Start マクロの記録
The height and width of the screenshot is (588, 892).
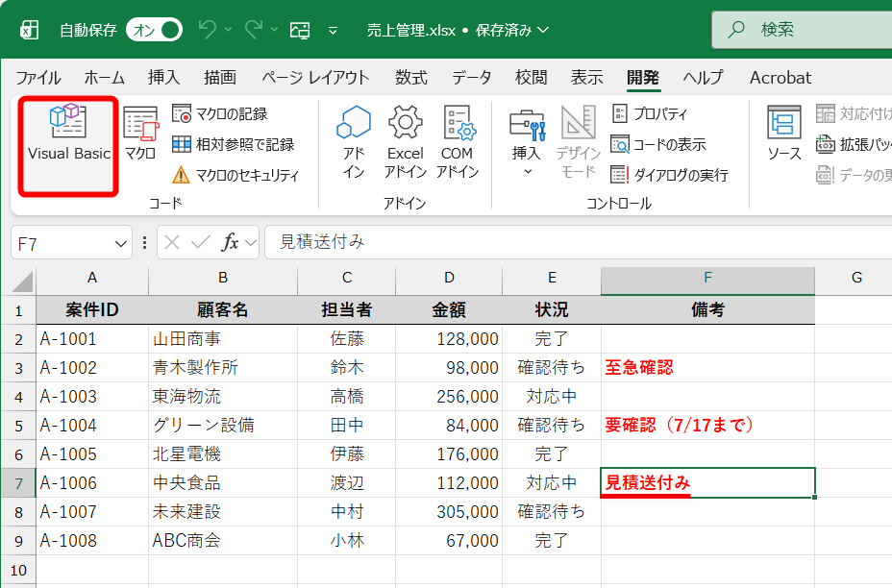pyautogui.click(x=220, y=114)
